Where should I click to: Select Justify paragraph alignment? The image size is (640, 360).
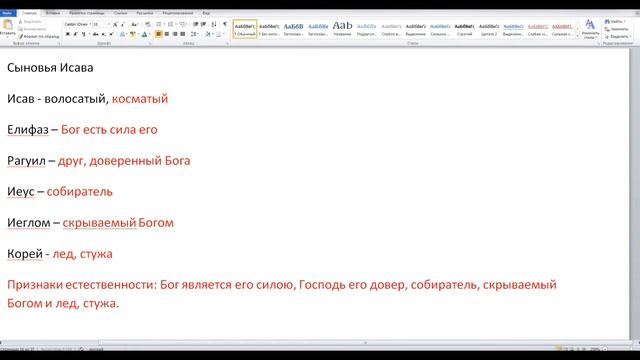(182, 34)
